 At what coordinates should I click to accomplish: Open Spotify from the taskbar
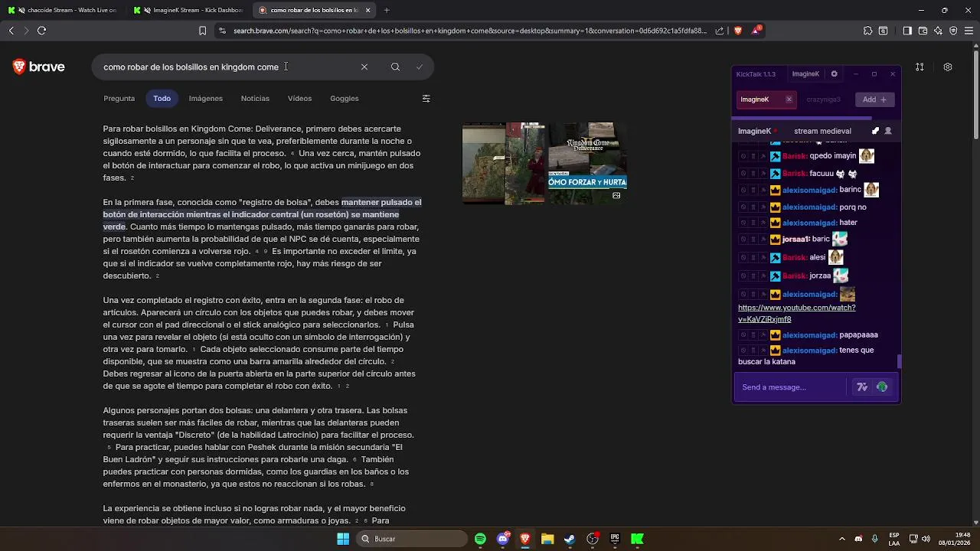480,539
